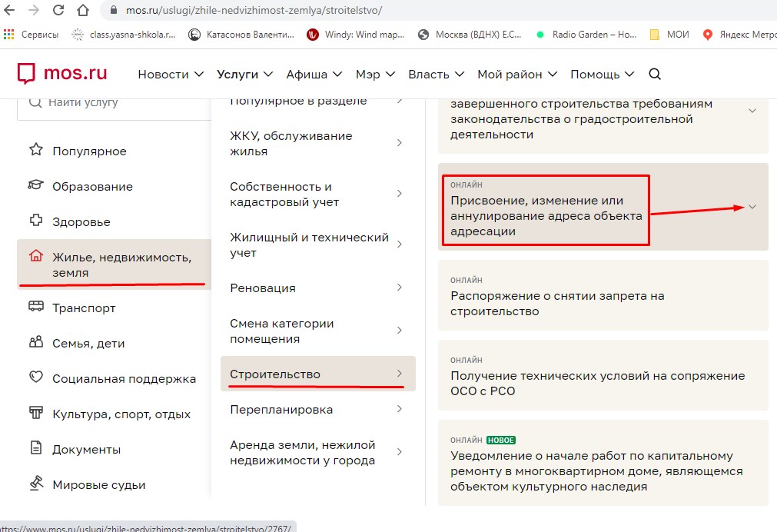
Task: Expand Строительство subsection chevron
Action: coord(400,374)
